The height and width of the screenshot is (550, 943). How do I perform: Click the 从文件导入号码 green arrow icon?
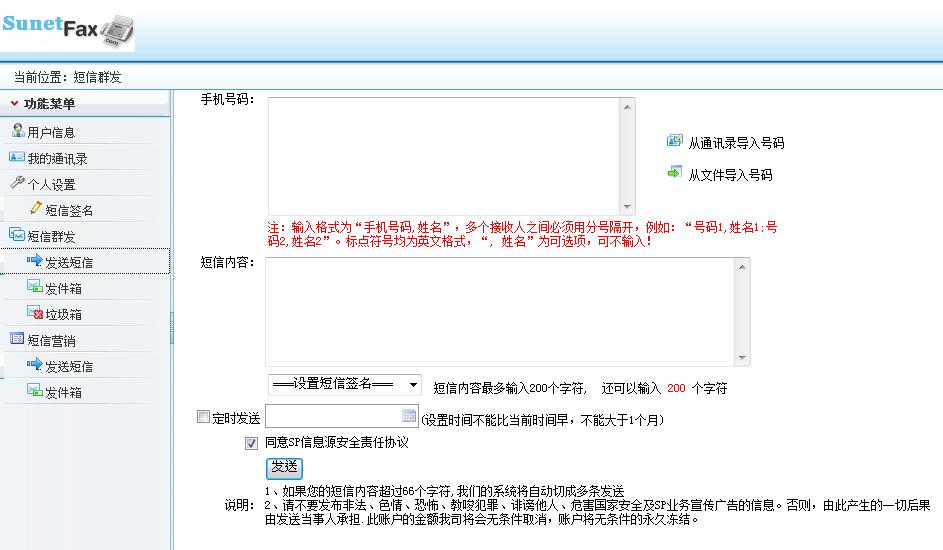tap(675, 173)
